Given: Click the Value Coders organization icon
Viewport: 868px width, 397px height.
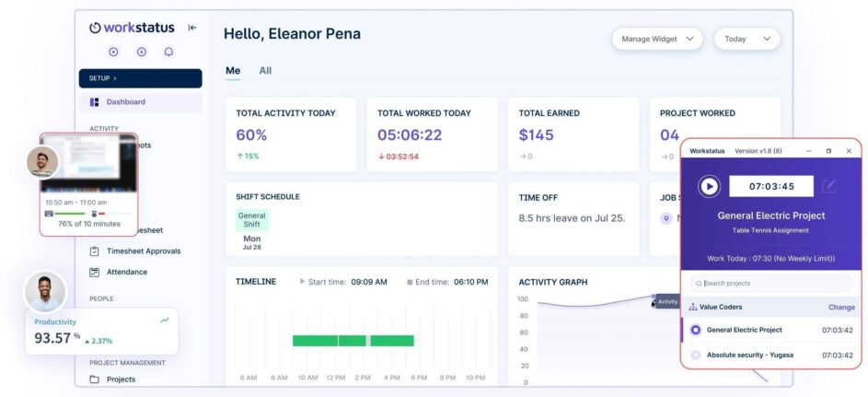Looking at the screenshot, I should [x=693, y=307].
